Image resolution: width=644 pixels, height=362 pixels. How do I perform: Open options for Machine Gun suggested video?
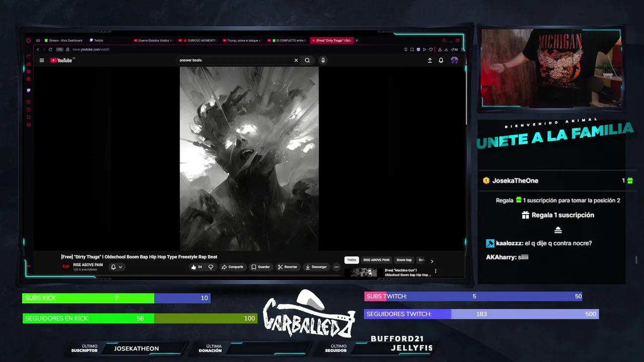[435, 271]
